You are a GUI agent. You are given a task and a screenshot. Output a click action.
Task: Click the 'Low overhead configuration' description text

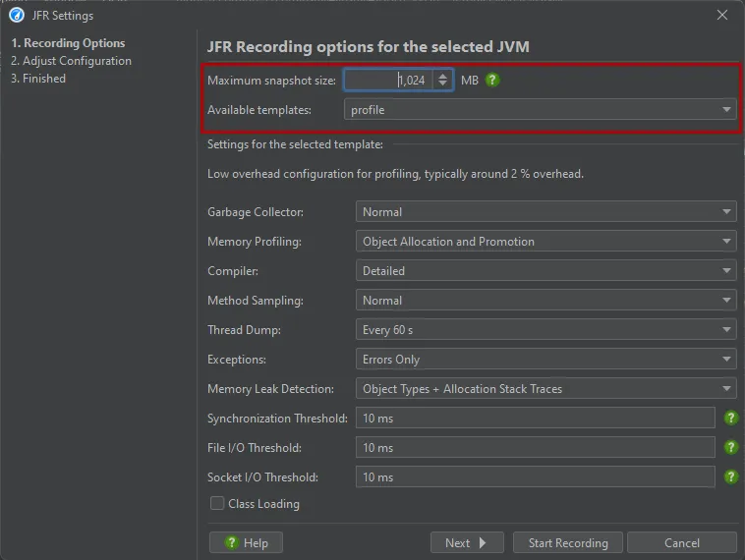coord(395,174)
